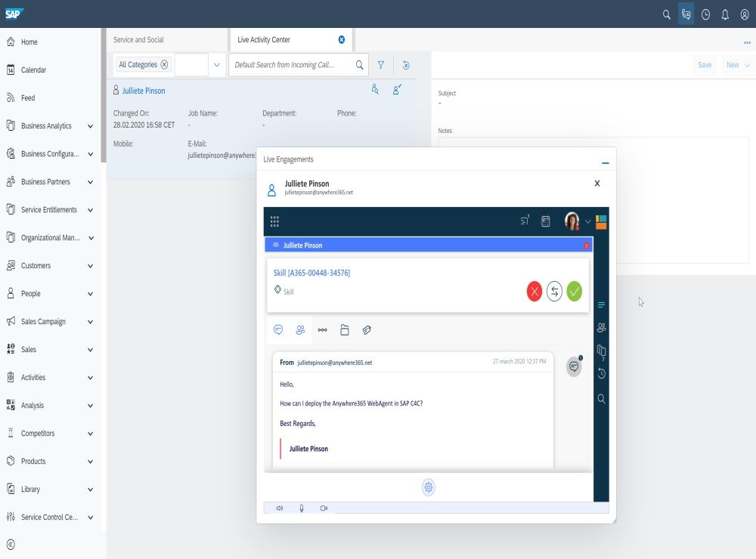This screenshot has width=756, height=559.
Task: Remove the All Categories filter token
Action: tap(164, 64)
